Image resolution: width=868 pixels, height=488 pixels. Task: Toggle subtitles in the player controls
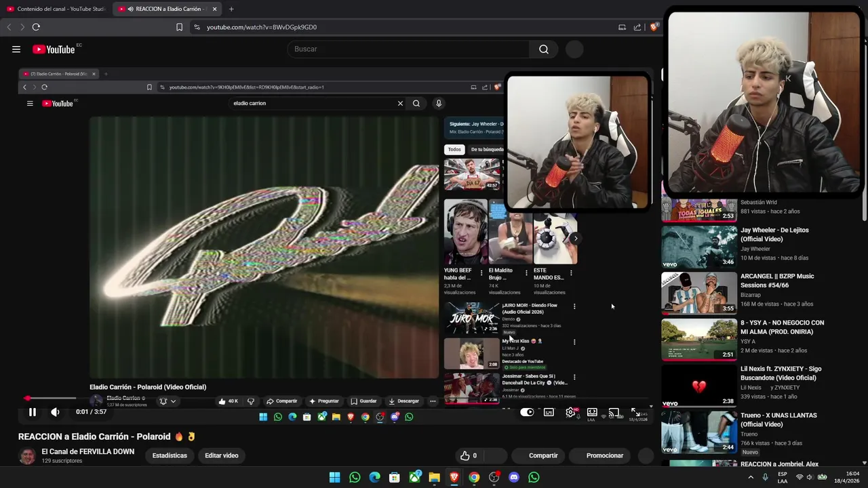tap(549, 412)
